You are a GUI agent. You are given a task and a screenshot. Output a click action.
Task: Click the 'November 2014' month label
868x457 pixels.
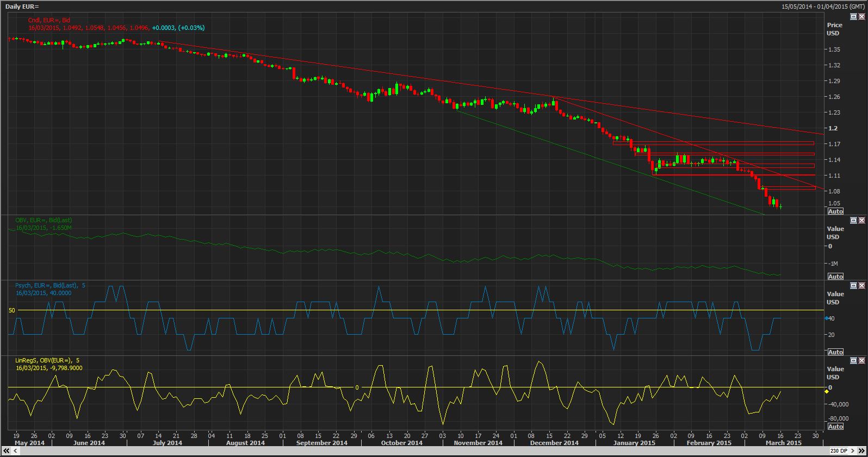click(x=478, y=443)
